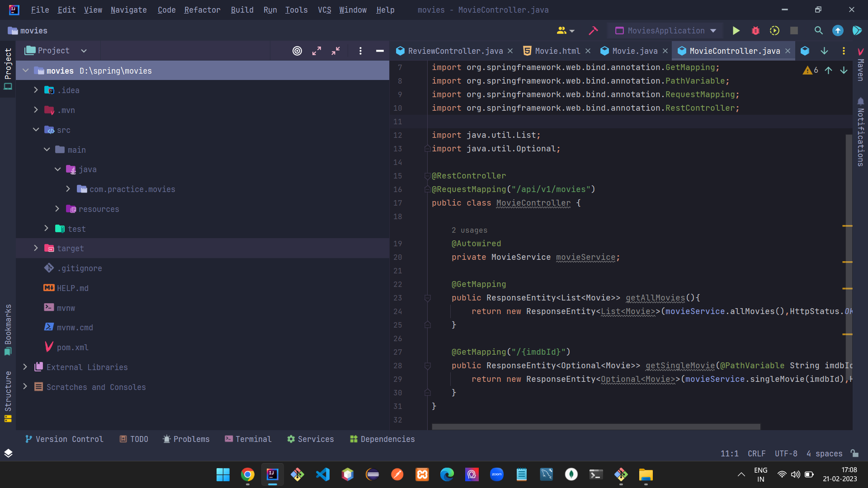
Task: Run the MoviesApplication with the green play icon
Action: pos(736,30)
